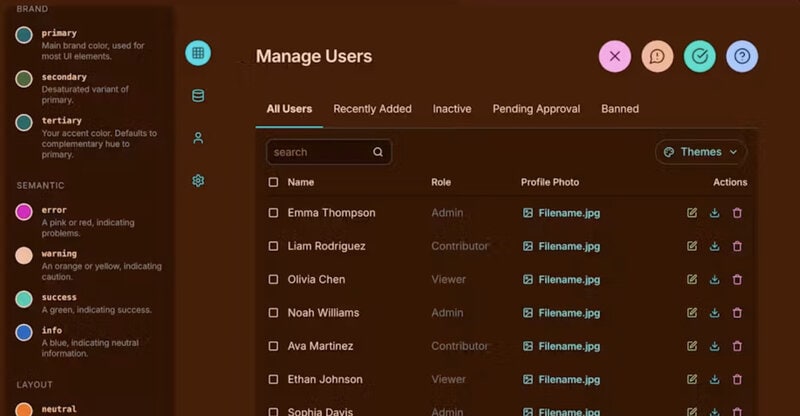This screenshot has width=800, height=416.
Task: Edit Olivia Chen's row
Action: click(692, 279)
